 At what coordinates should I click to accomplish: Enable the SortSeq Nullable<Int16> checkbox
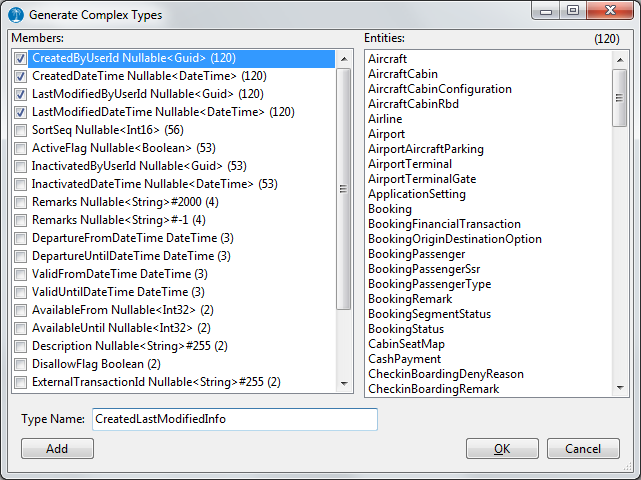[21, 130]
